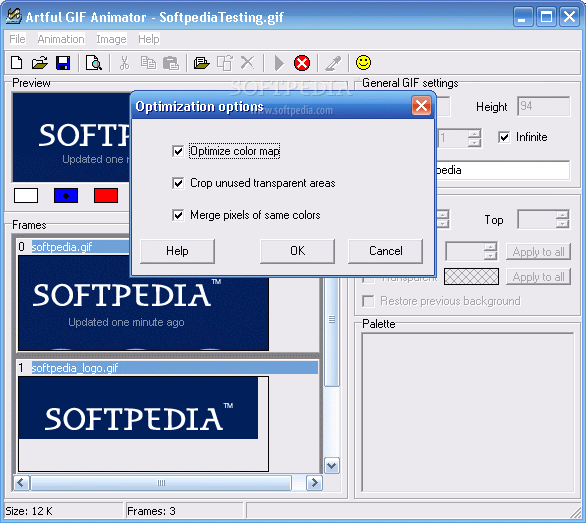This screenshot has height=523, width=586.
Task: Toggle Crop unused transparent areas checkbox
Action: [178, 183]
